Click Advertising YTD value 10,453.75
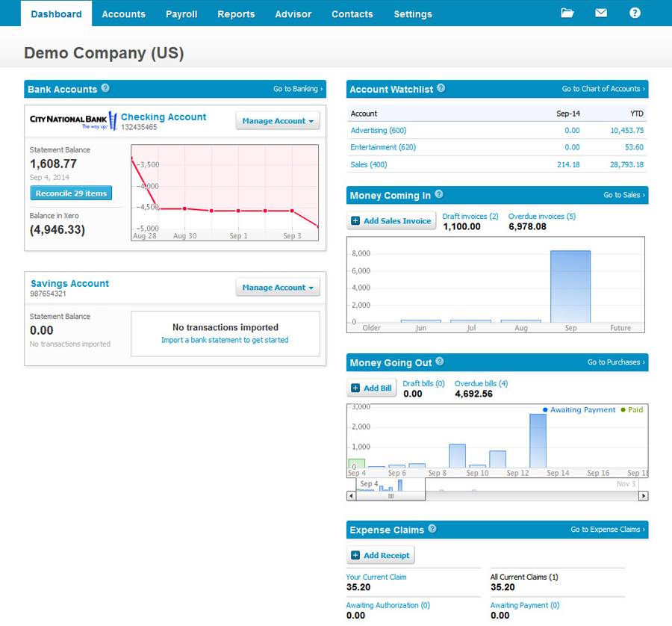 [x=626, y=130]
